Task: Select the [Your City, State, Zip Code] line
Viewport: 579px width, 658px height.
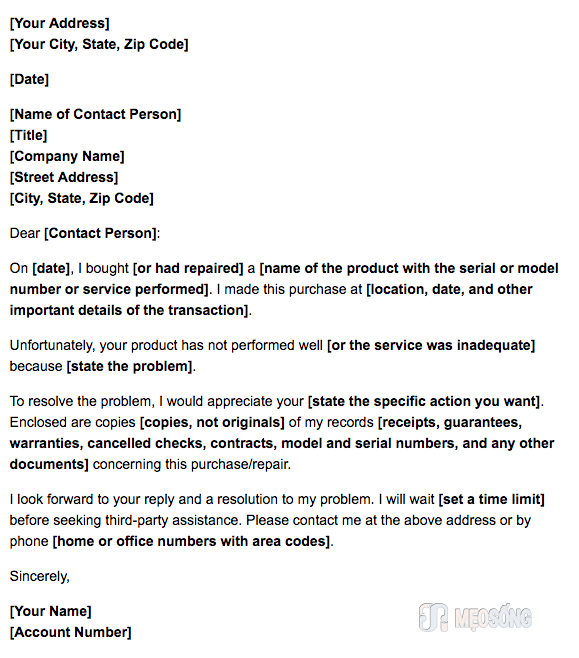Action: [x=99, y=44]
